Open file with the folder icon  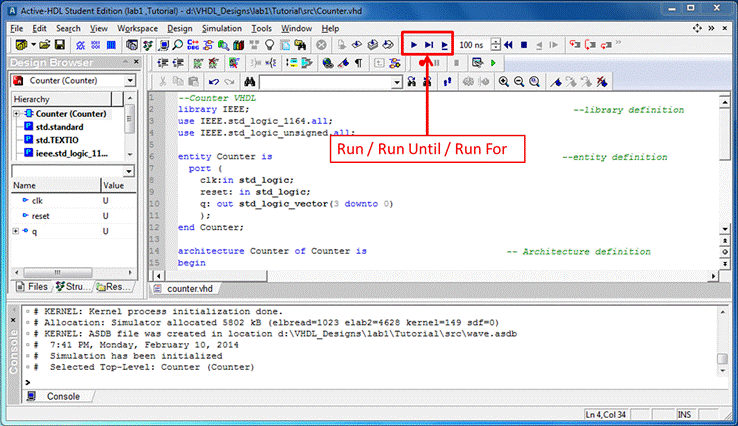coord(45,45)
